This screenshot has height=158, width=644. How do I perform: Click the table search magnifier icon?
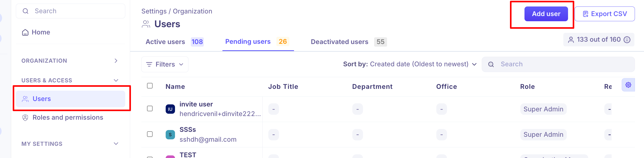(491, 64)
